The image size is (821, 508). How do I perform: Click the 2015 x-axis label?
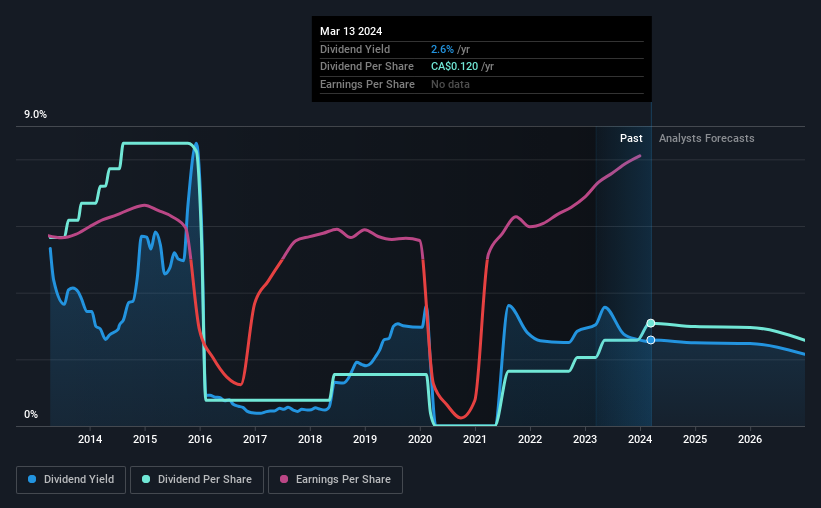pos(145,439)
